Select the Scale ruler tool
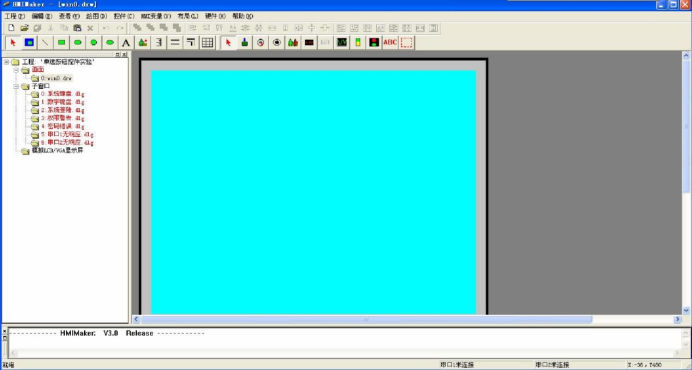 pos(158,42)
